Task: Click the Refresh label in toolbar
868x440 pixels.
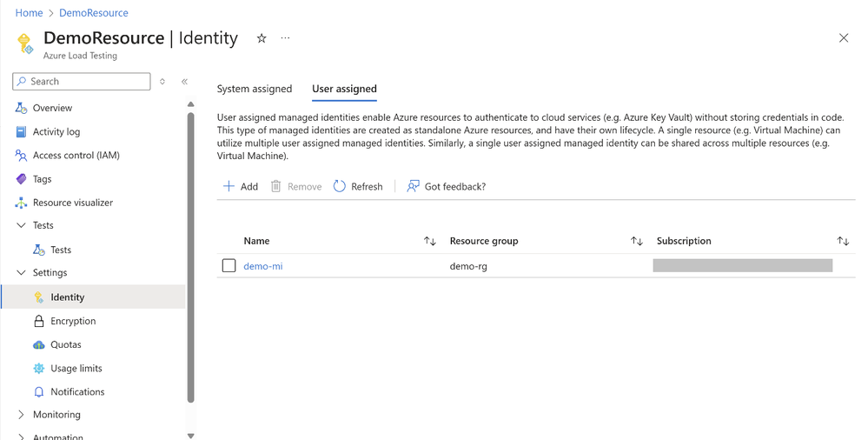Action: (367, 187)
